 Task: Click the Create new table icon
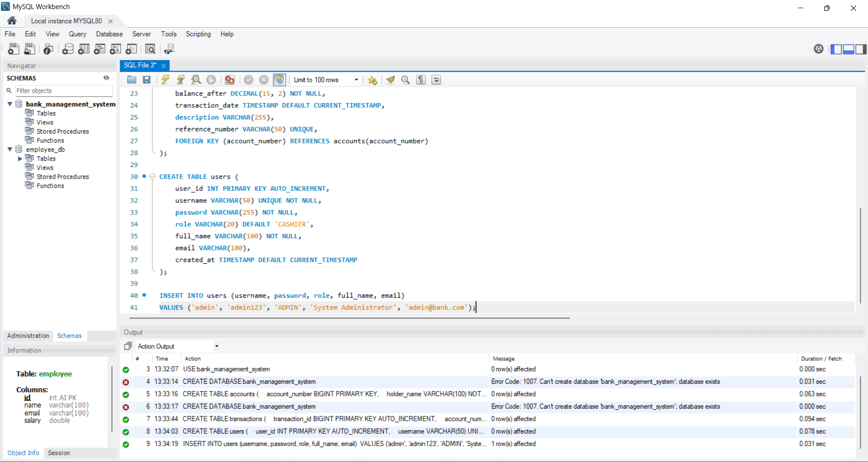[x=84, y=49]
